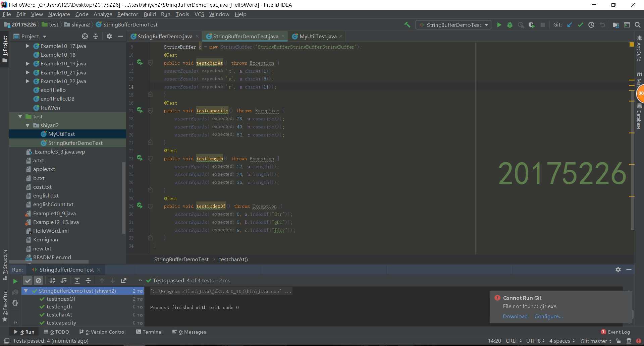Image resolution: width=644 pixels, height=346 pixels.
Task: Open Git: master branch selector
Action: click(596, 341)
